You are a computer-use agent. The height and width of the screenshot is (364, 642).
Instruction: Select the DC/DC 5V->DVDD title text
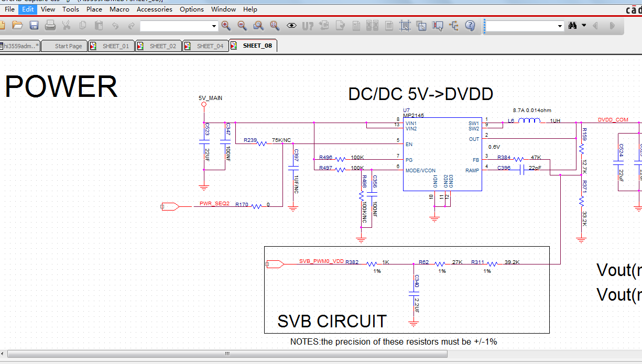pos(420,94)
